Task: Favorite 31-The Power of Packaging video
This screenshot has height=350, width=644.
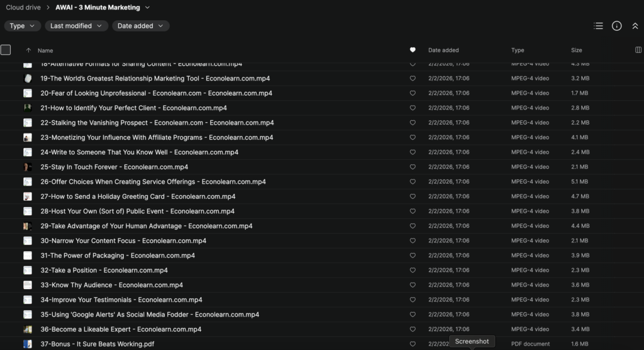Action: (413, 256)
